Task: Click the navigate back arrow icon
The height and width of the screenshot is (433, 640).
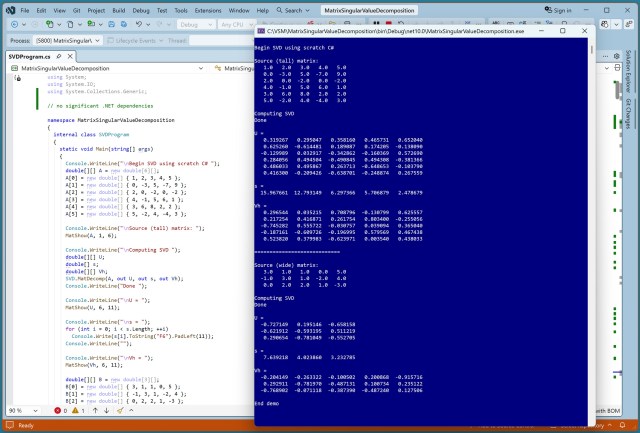Action: pyautogui.click(x=13, y=24)
